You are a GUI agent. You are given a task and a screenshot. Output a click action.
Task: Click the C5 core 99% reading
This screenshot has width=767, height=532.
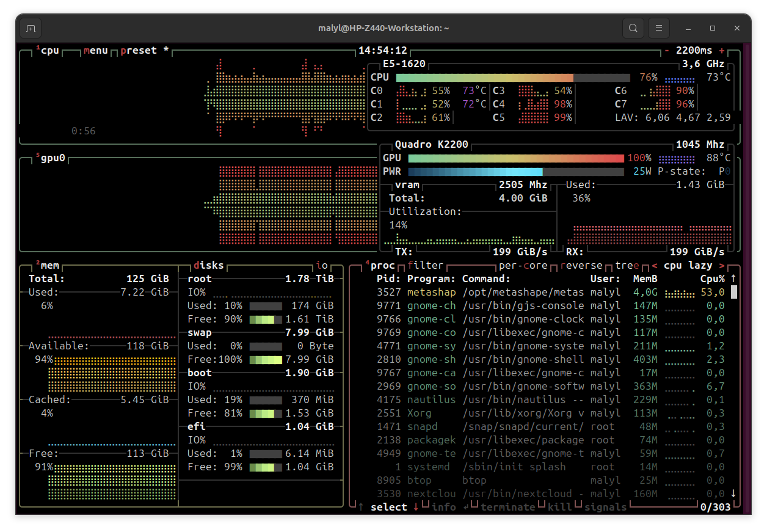(x=563, y=118)
